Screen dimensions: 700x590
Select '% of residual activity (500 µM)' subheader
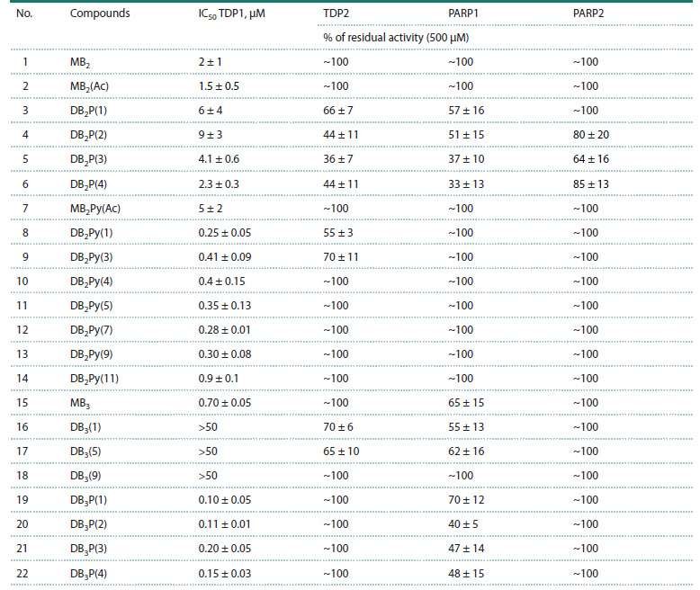[396, 38]
